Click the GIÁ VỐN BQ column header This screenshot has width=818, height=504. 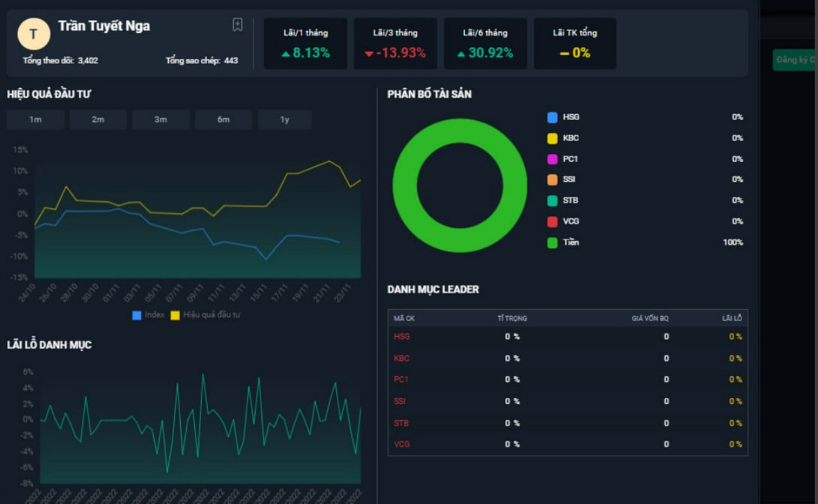click(651, 318)
